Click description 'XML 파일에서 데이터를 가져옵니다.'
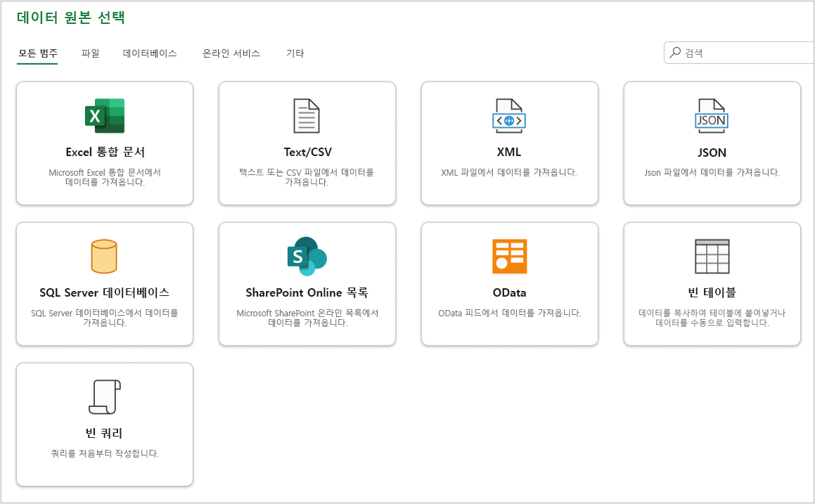This screenshot has height=504, width=815. tap(509, 172)
